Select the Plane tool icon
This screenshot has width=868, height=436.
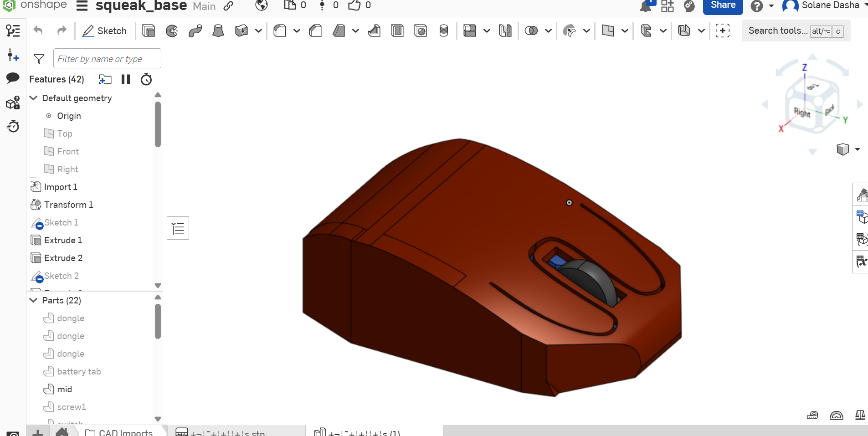tap(608, 31)
